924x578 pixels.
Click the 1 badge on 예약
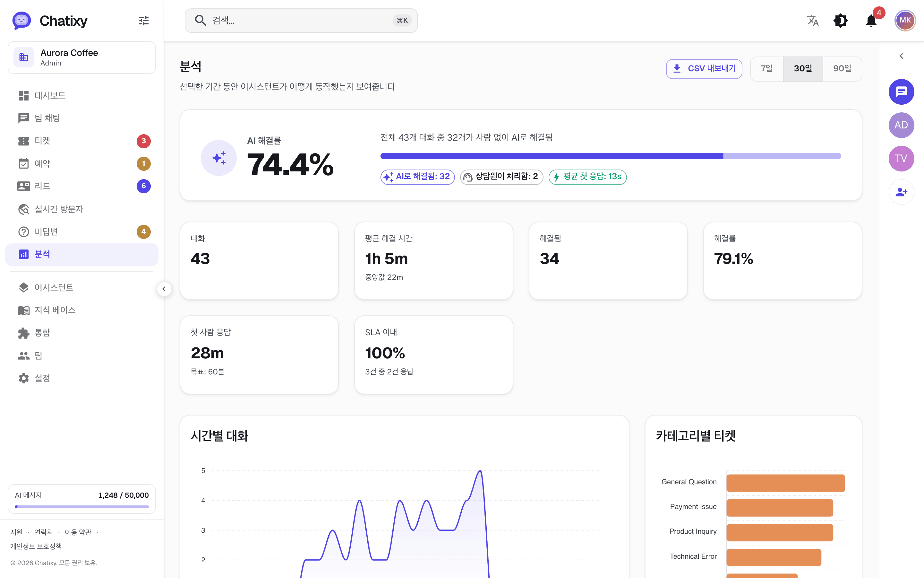point(143,164)
